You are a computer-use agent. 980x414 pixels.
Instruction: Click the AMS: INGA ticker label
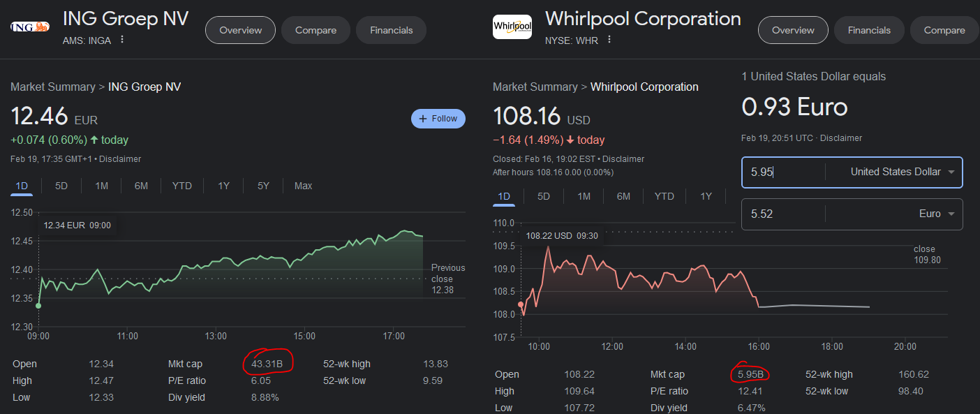pos(87,40)
